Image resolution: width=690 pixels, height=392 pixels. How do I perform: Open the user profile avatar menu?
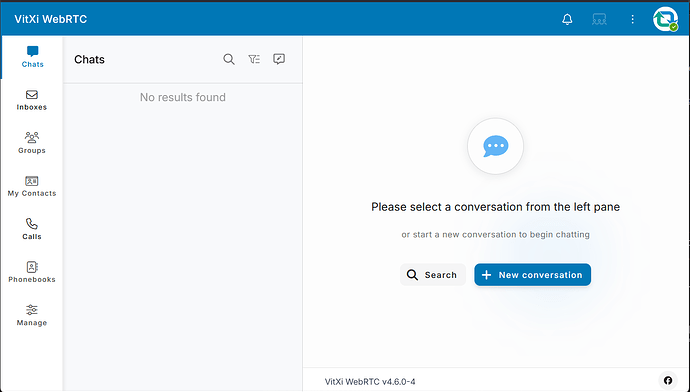(665, 19)
